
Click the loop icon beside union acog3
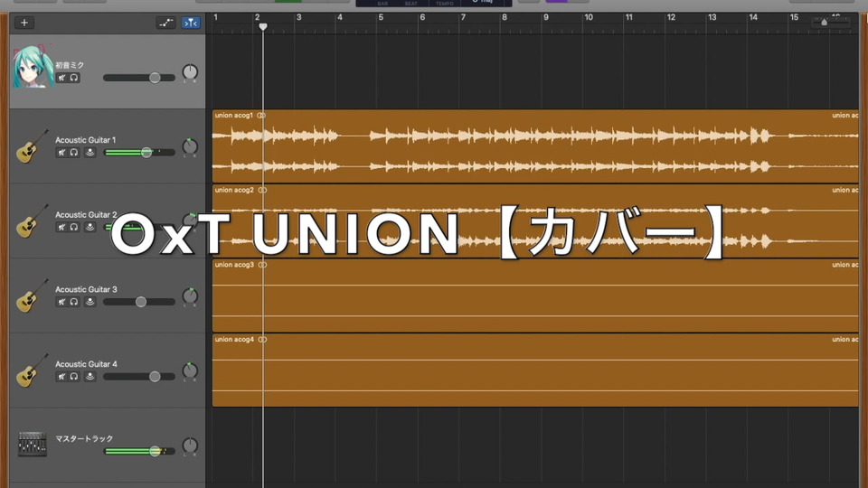pyautogui.click(x=262, y=265)
